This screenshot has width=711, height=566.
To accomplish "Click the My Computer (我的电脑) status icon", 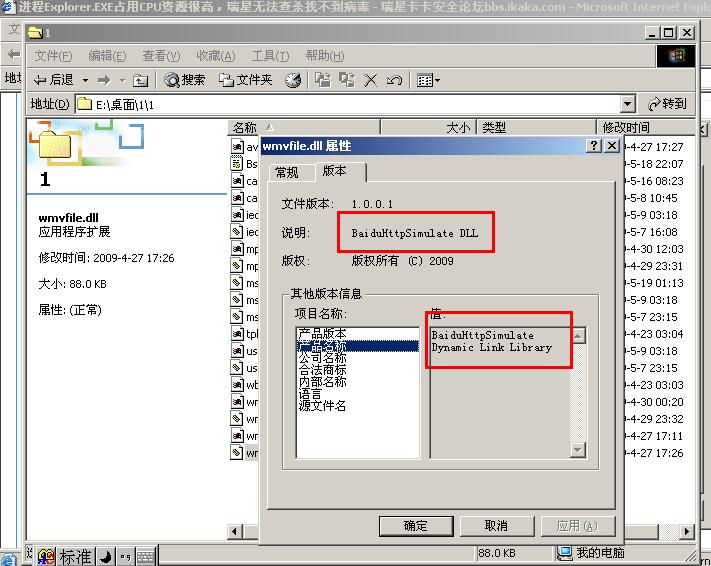I will 565,552.
